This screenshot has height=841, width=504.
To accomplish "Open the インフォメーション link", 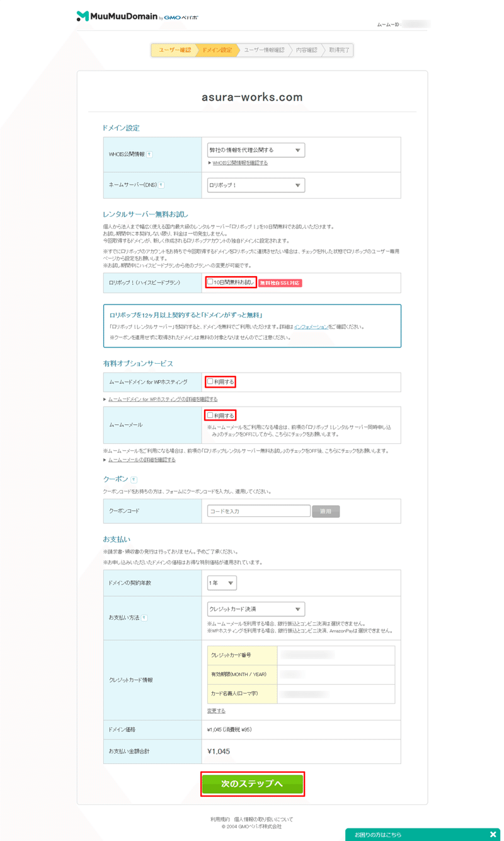I will pyautogui.click(x=311, y=327).
